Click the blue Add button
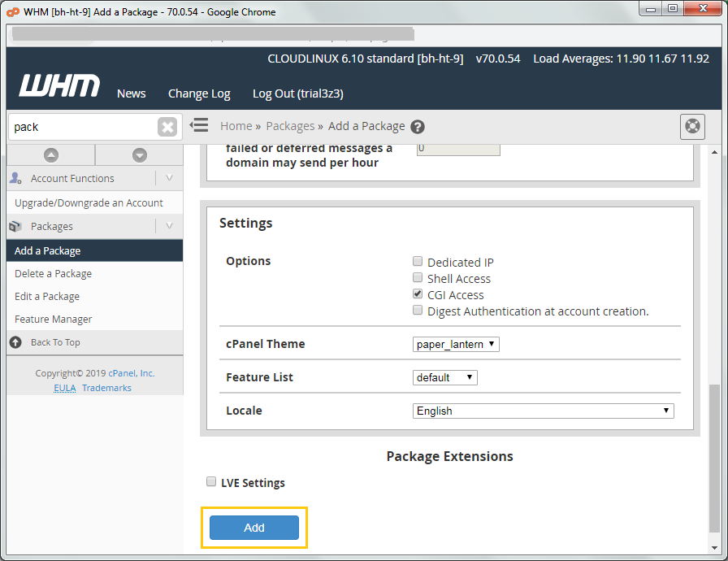Screen dimensions: 728x561 pyautogui.click(x=254, y=528)
